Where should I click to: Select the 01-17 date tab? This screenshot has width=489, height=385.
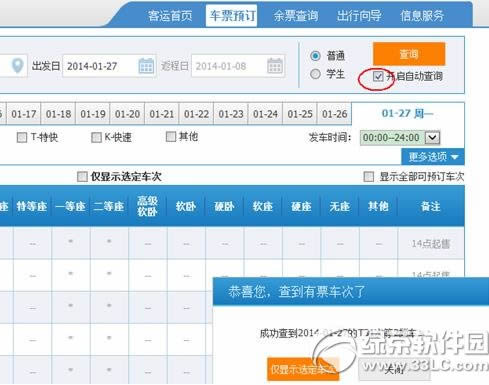point(24,114)
